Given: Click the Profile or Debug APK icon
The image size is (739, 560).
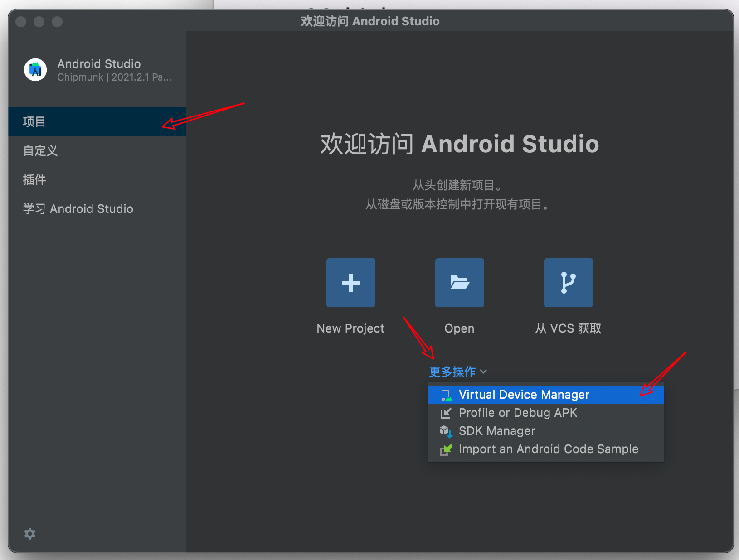Looking at the screenshot, I should coord(446,413).
